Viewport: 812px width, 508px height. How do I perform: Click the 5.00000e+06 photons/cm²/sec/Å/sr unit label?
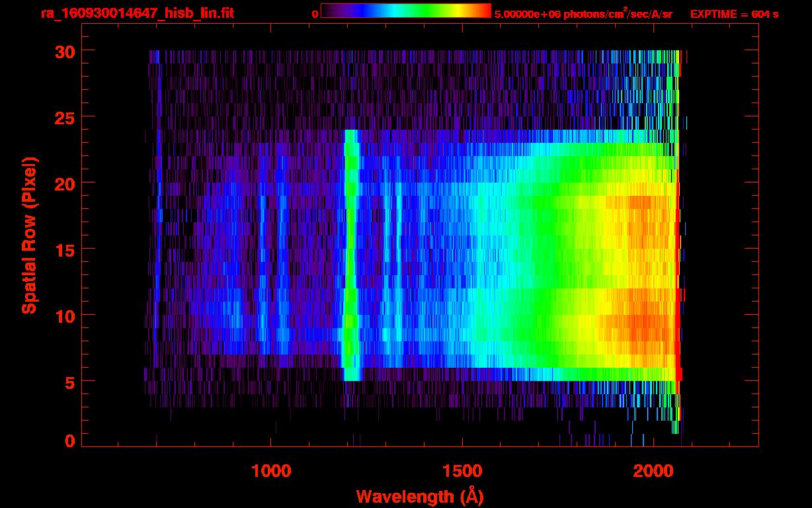click(x=583, y=13)
